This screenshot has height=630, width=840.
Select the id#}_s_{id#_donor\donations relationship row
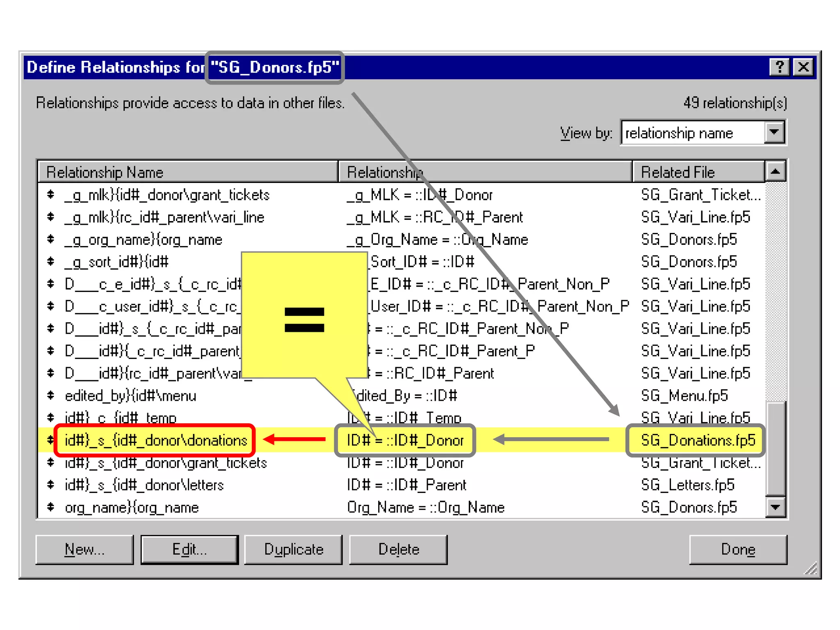(156, 441)
